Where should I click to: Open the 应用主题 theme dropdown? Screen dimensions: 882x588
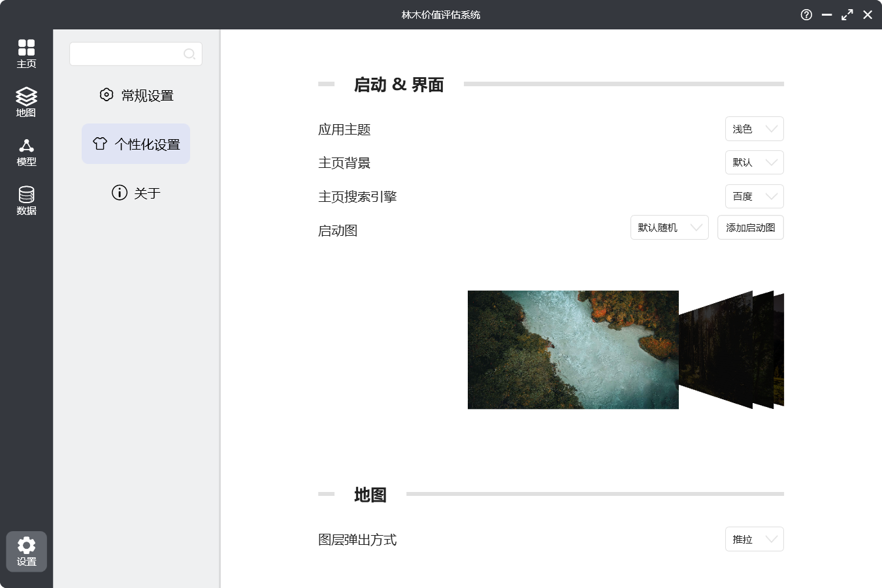coord(754,129)
